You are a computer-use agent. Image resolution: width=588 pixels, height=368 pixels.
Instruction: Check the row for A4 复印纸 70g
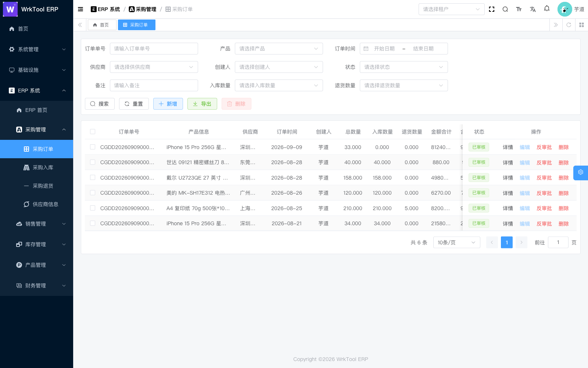point(93,208)
